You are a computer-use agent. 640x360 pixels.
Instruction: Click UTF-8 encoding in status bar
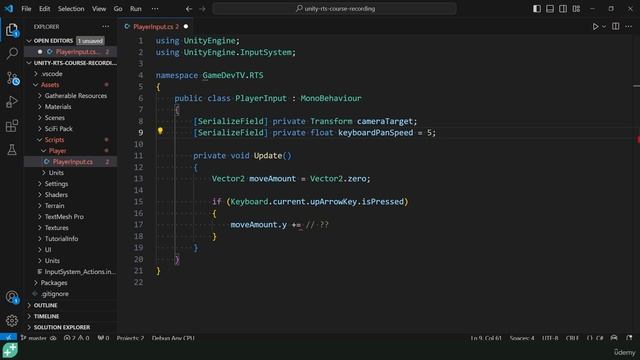click(x=550, y=338)
